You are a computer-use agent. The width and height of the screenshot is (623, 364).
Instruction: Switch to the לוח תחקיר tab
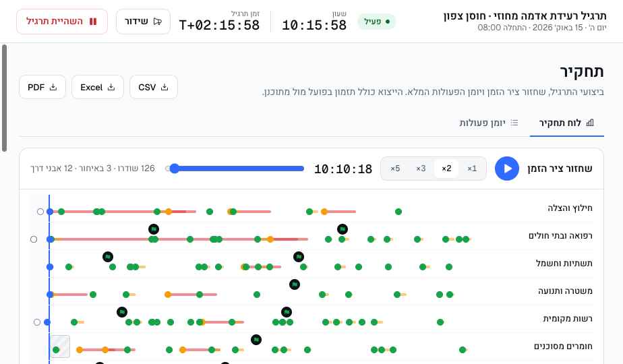click(x=566, y=123)
